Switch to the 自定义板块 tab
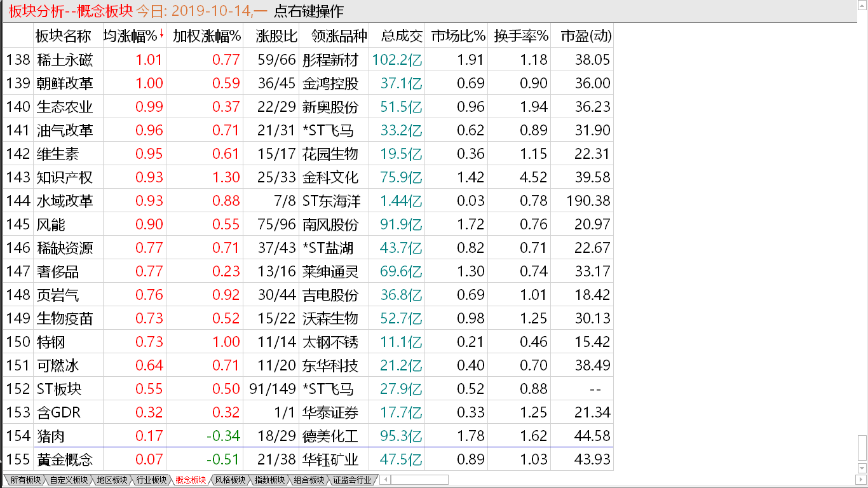 pos(69,480)
